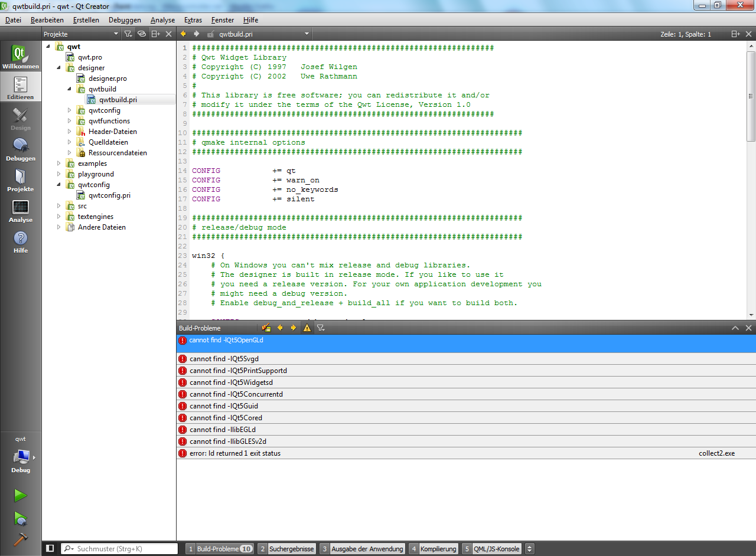Select error 'cannot find -llibEGLd'
Image resolution: width=756 pixels, height=556 pixels.
466,430
